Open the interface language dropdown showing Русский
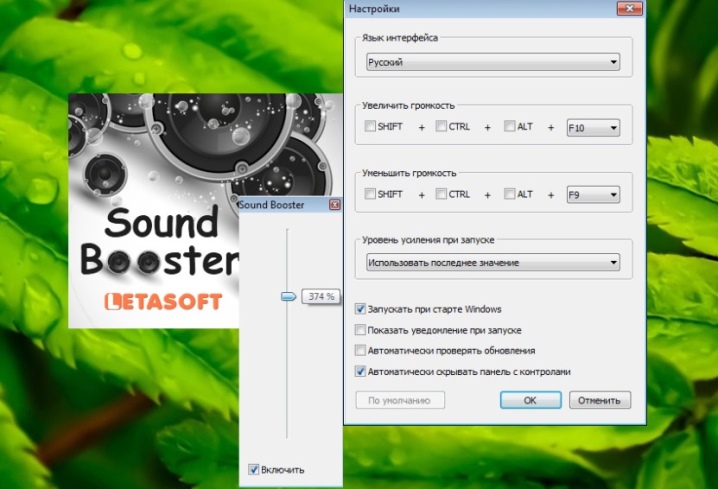The width and height of the screenshot is (718, 489). coord(493,62)
